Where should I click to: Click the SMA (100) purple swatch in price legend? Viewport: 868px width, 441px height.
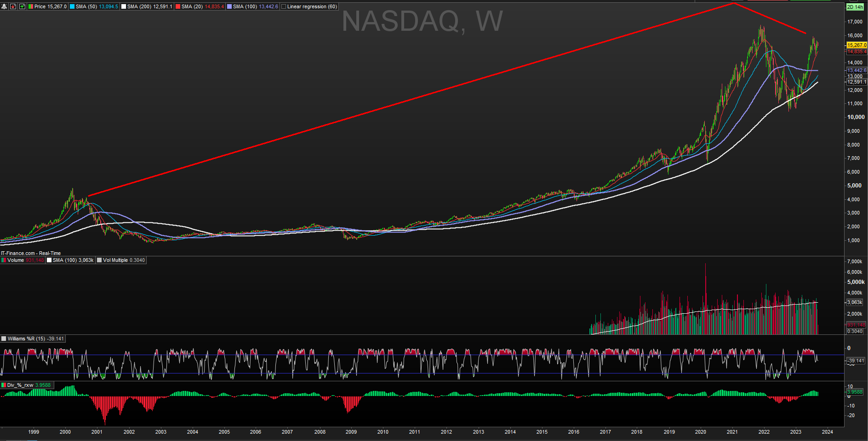pos(229,7)
